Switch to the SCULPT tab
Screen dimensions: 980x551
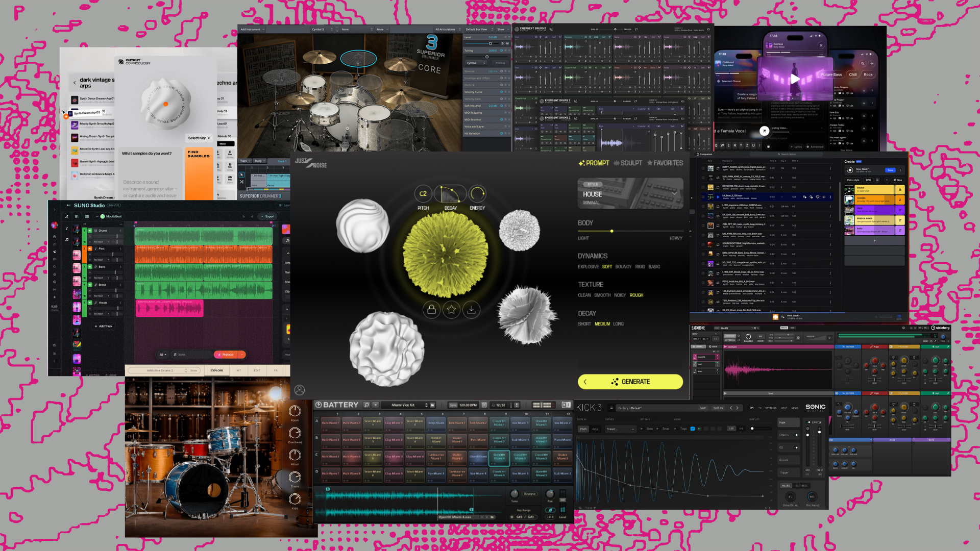[x=628, y=163]
